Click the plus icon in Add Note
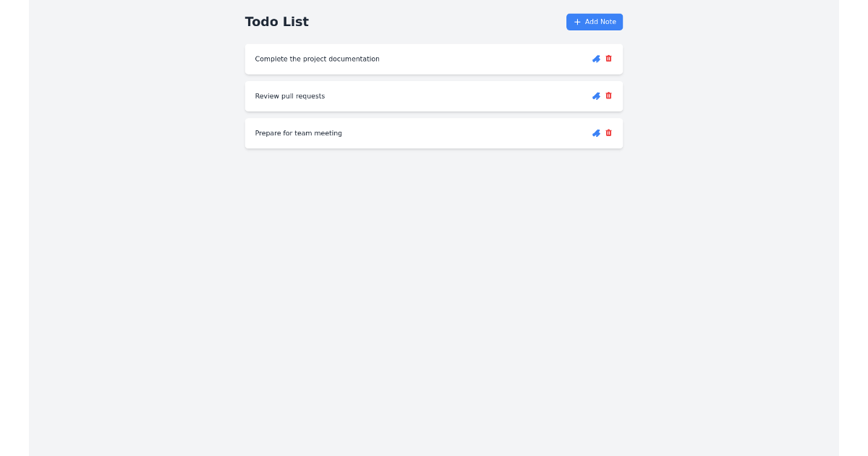 coord(577,22)
